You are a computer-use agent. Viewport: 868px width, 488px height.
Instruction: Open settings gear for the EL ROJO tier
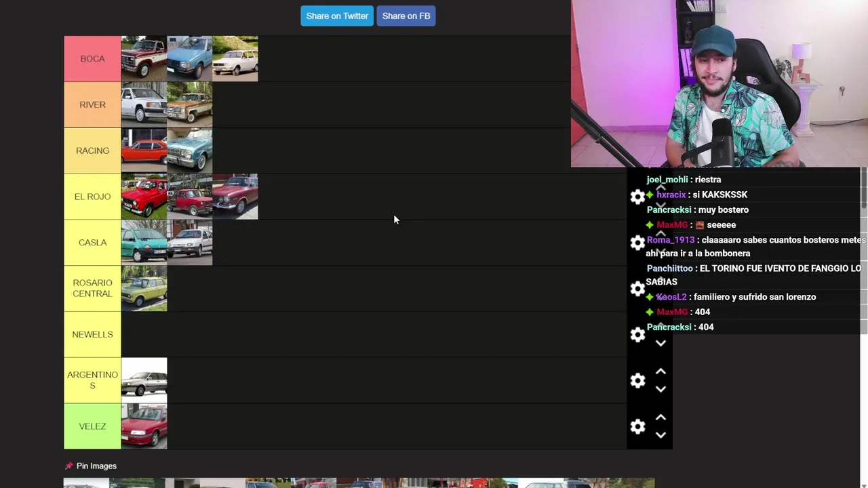pos(637,197)
